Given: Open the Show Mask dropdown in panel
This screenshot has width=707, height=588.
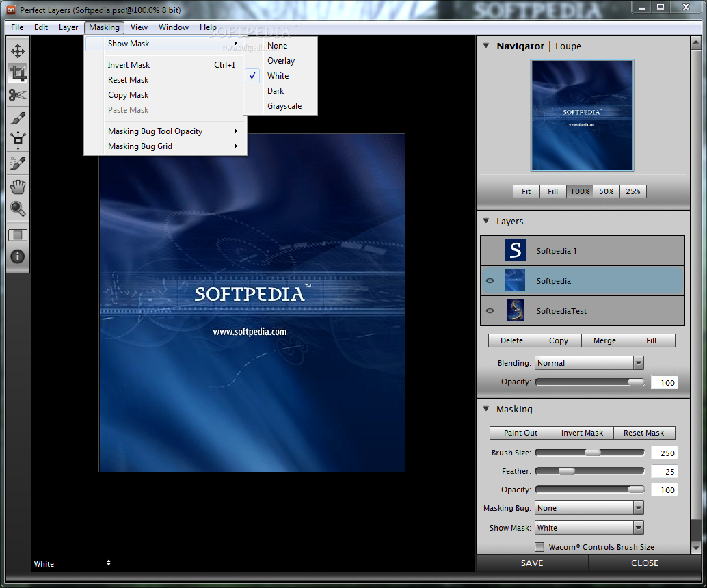Looking at the screenshot, I should click(x=589, y=528).
